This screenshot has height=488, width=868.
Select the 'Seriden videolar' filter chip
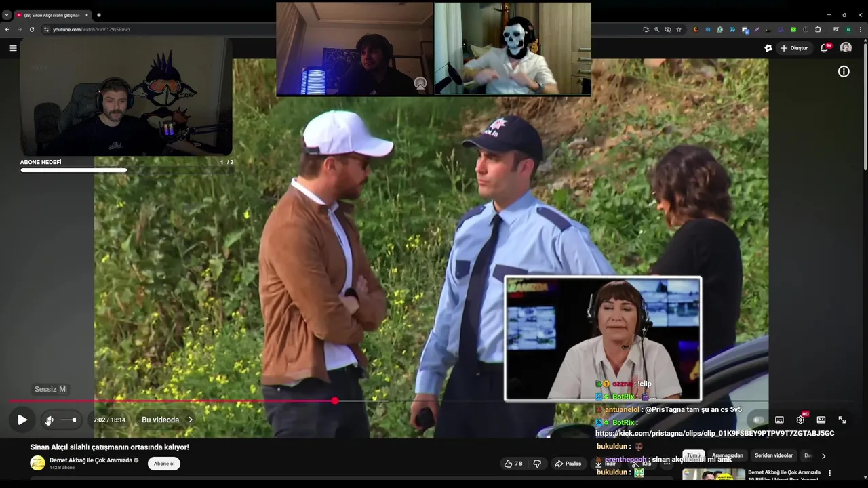click(x=774, y=455)
